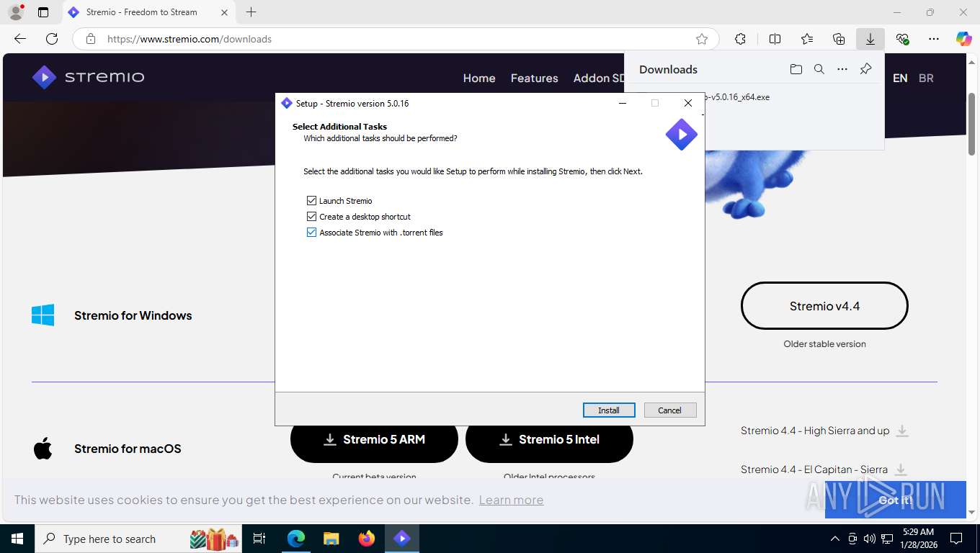Cancel the Stremio setup wizard

click(670, 410)
